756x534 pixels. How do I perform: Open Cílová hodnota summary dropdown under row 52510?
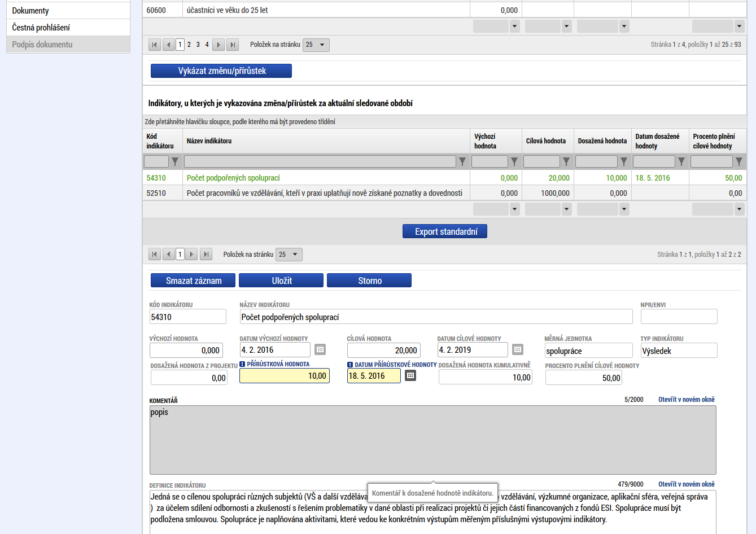pos(566,209)
